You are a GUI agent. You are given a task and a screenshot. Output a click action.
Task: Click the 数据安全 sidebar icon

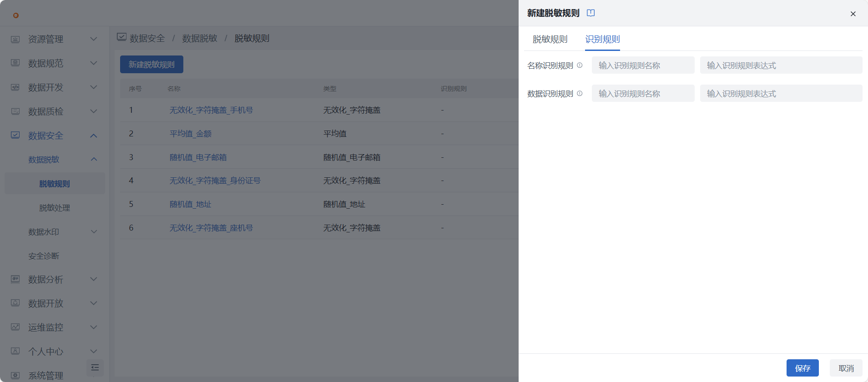tap(15, 135)
